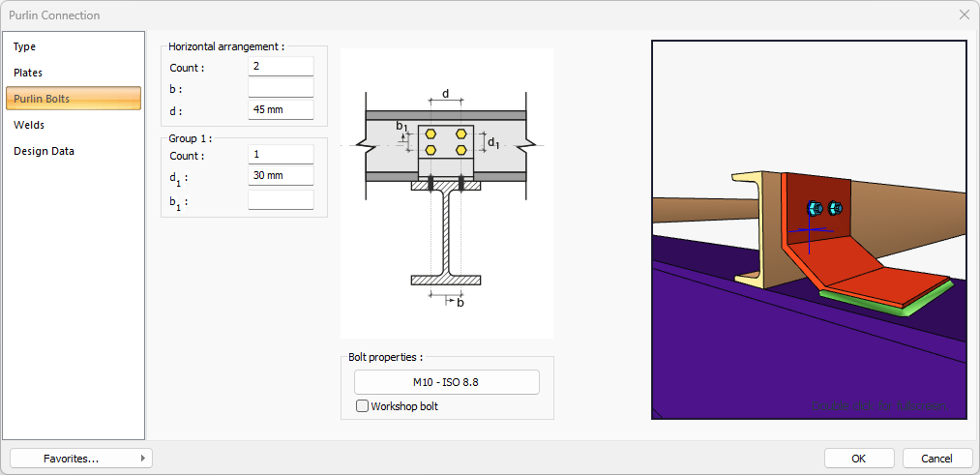
Task: Cancel the Purlin Connection dialog
Action: (x=936, y=459)
